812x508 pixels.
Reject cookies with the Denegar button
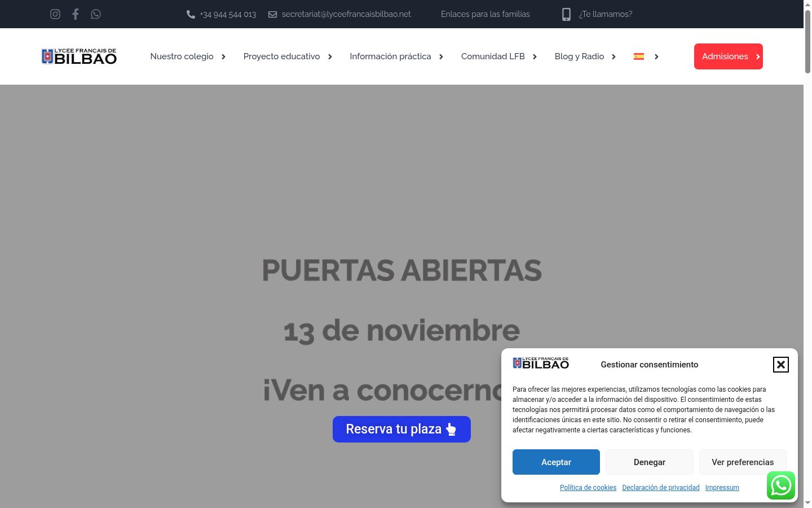coord(650,462)
